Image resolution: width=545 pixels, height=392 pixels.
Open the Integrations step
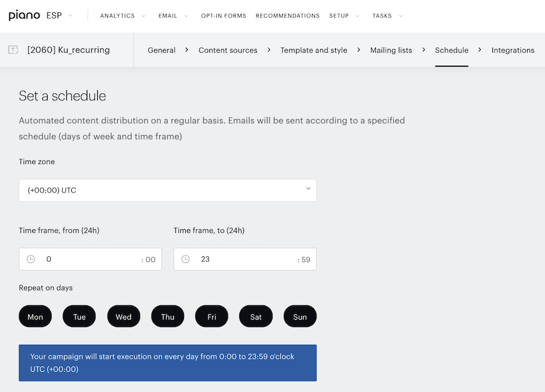[x=513, y=50]
